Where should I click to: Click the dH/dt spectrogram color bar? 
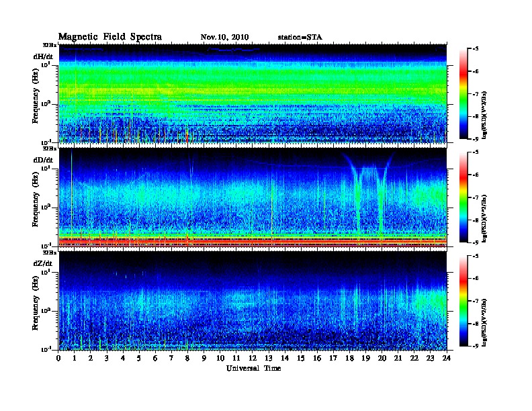(463, 93)
